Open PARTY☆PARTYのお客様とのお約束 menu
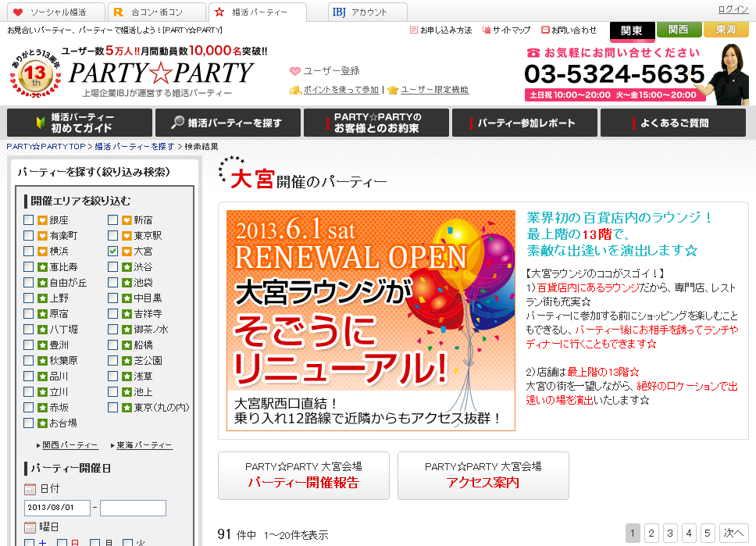 (376, 123)
